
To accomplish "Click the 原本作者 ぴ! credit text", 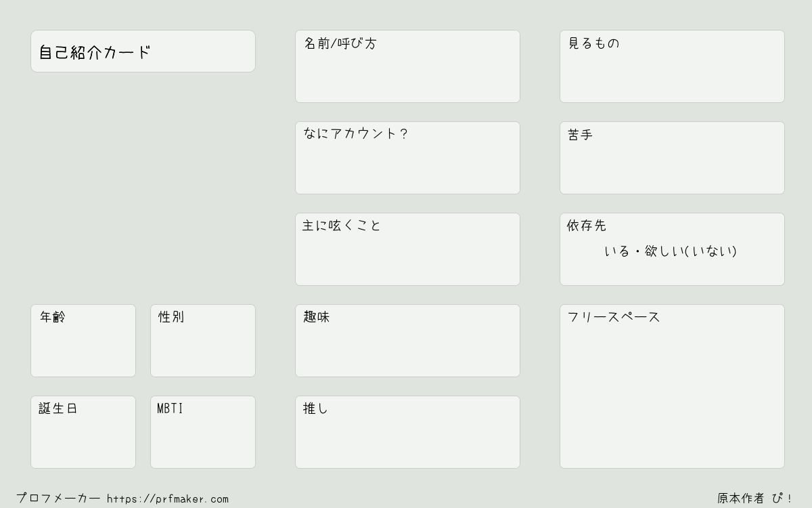I will pyautogui.click(x=755, y=499).
